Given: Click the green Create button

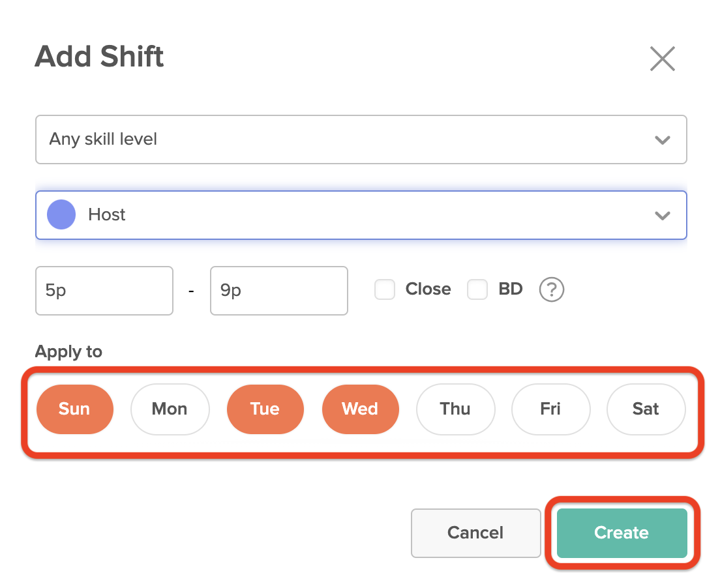Looking at the screenshot, I should (x=622, y=533).
